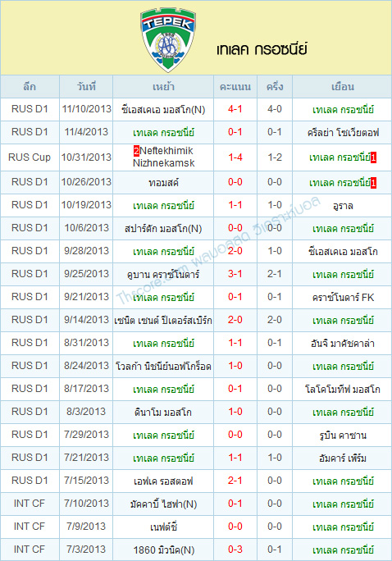Select away team โลโคโมทีฟ มอสโก
Viewport: 392px width, 561px height.
pyautogui.click(x=343, y=390)
